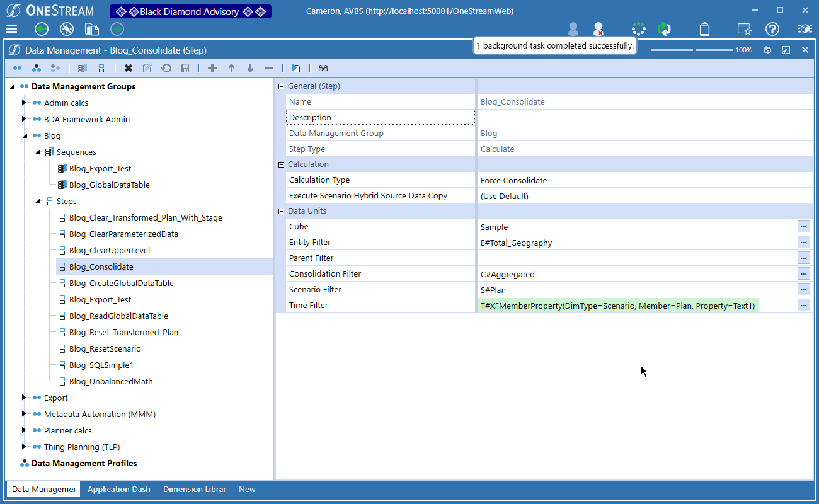The image size is (819, 504).
Task: Delete selected item with X icon
Action: pos(129,68)
